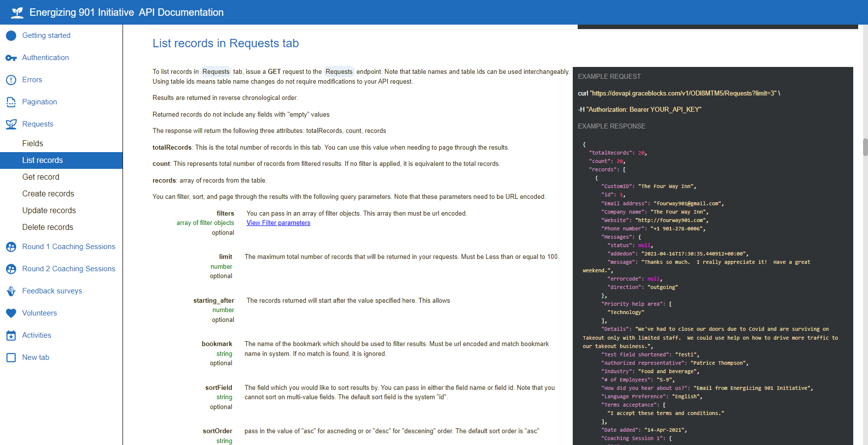Open the Get record sidebar entry
The width and height of the screenshot is (868, 445).
click(x=41, y=177)
